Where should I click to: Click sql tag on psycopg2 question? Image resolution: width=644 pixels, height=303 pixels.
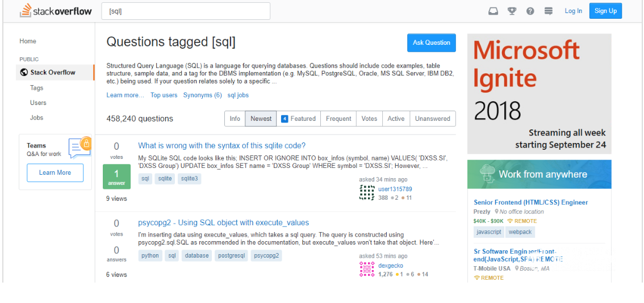(x=172, y=255)
